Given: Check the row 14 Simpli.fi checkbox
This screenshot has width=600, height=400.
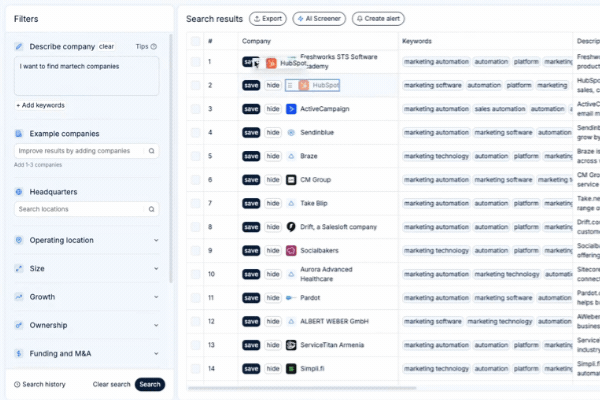Looking at the screenshot, I should (x=196, y=369).
